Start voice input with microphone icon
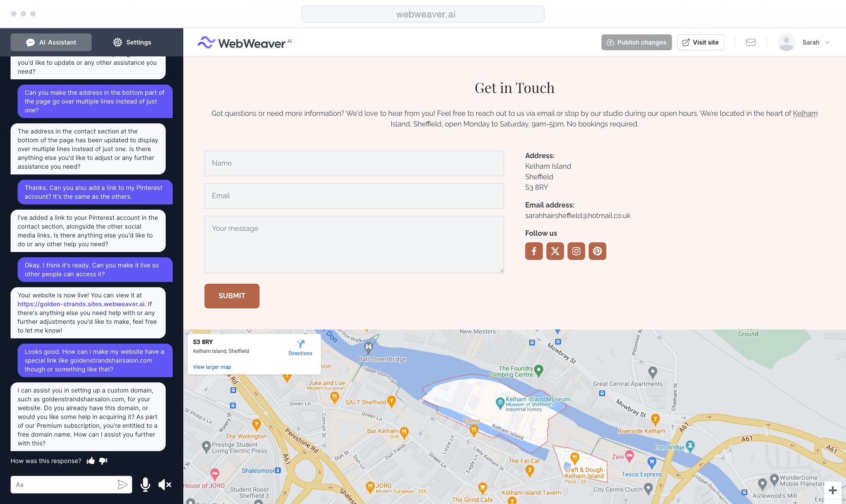 (x=145, y=485)
